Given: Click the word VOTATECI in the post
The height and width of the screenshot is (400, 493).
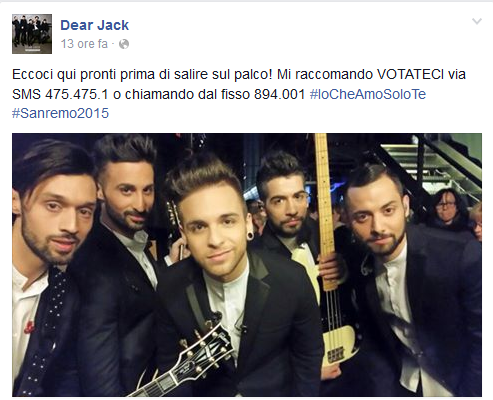Looking at the screenshot, I should (x=410, y=74).
